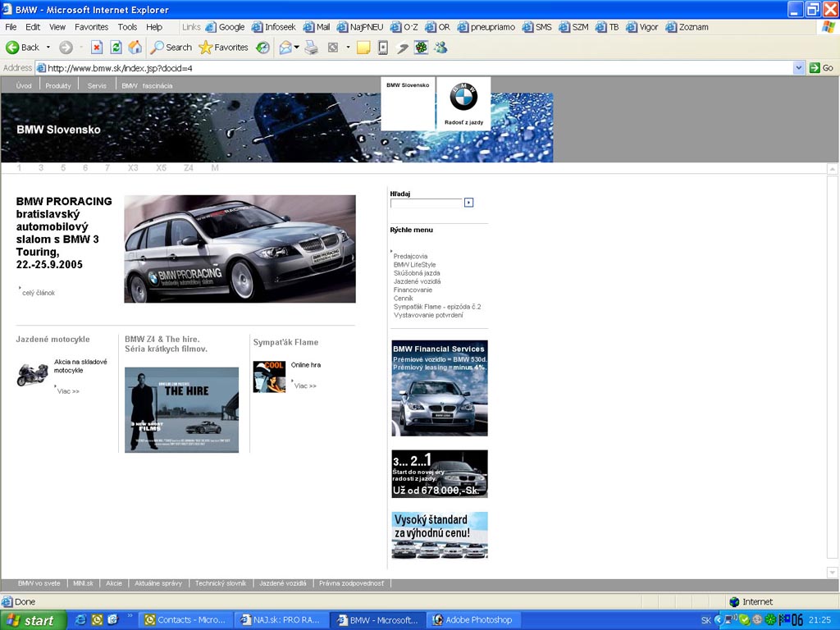This screenshot has height=630, width=840.
Task: Click the Servis tab on BMW site
Action: pyautogui.click(x=97, y=85)
